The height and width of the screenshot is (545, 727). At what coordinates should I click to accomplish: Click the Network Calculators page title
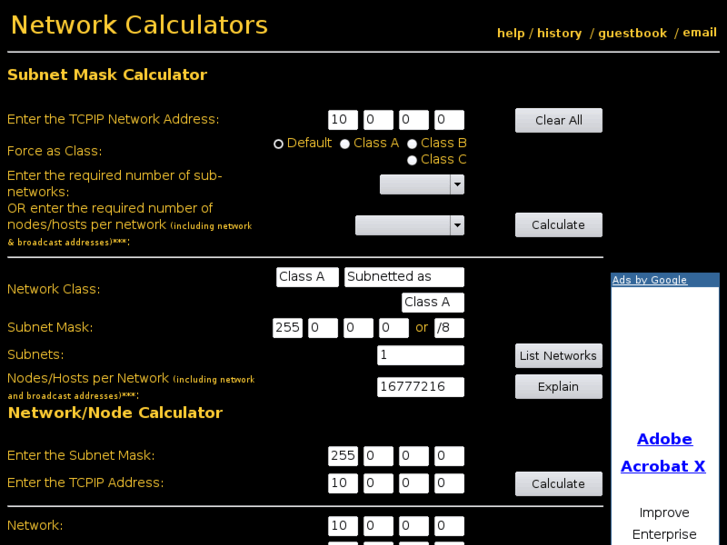pyautogui.click(x=139, y=25)
